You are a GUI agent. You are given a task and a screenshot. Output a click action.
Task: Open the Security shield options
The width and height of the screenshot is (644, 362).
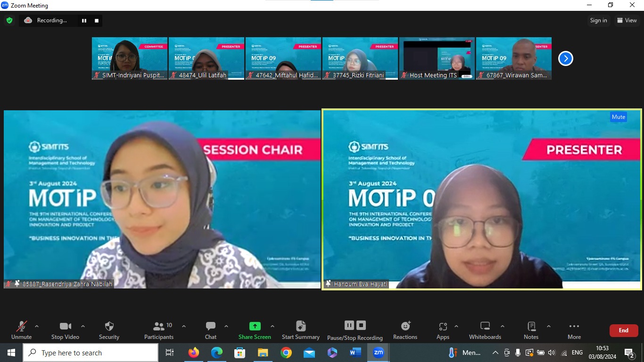coord(109,330)
